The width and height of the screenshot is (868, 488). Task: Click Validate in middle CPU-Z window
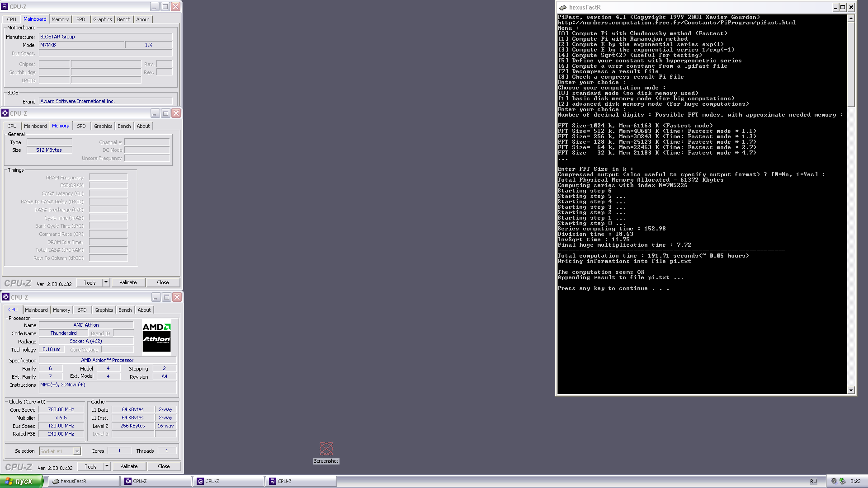click(x=128, y=282)
